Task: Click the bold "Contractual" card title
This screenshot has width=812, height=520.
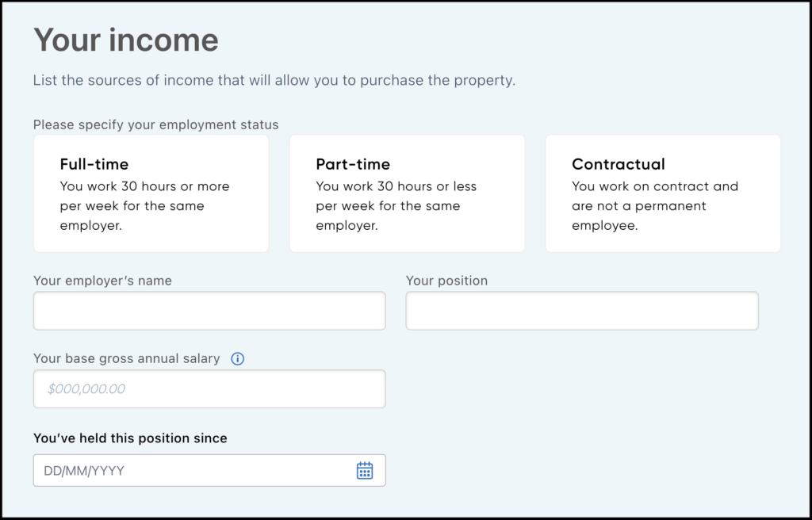Action: (x=619, y=165)
